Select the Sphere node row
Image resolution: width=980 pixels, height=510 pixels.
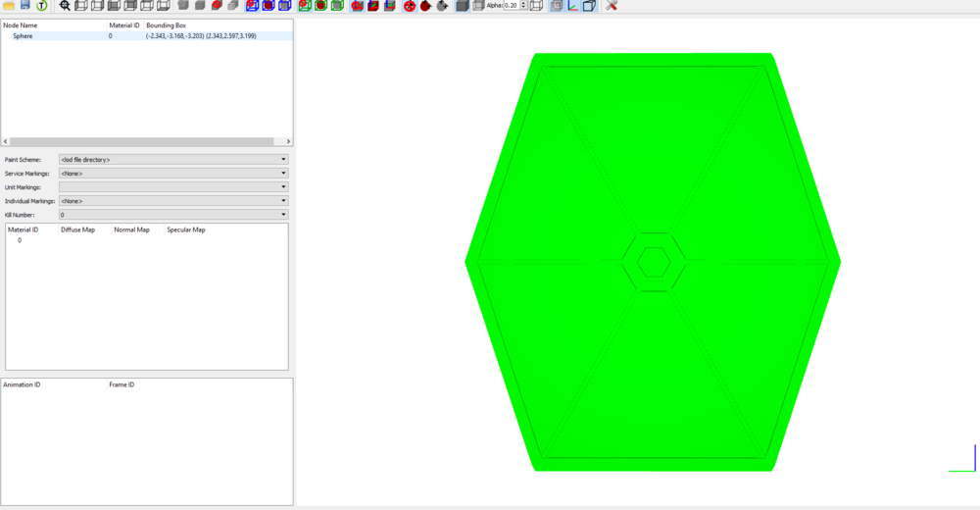click(147, 36)
